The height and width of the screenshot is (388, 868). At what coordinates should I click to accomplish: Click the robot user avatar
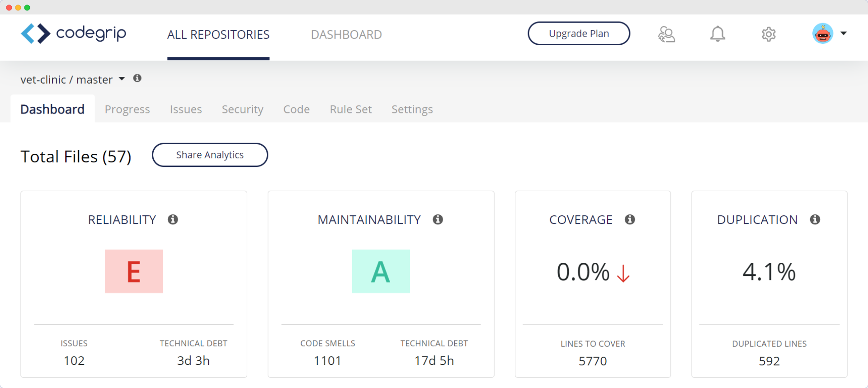[x=822, y=33]
